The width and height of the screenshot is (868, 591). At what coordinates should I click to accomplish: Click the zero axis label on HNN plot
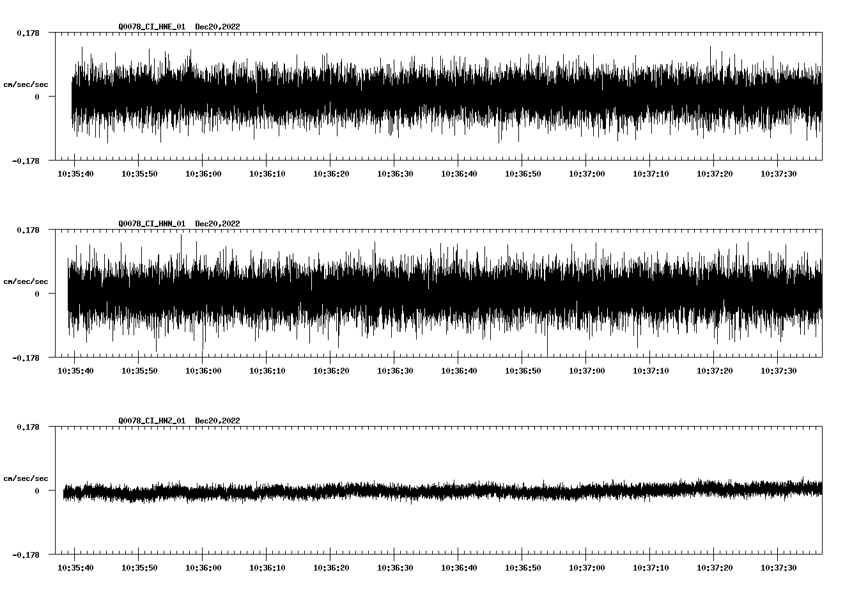tap(37, 294)
